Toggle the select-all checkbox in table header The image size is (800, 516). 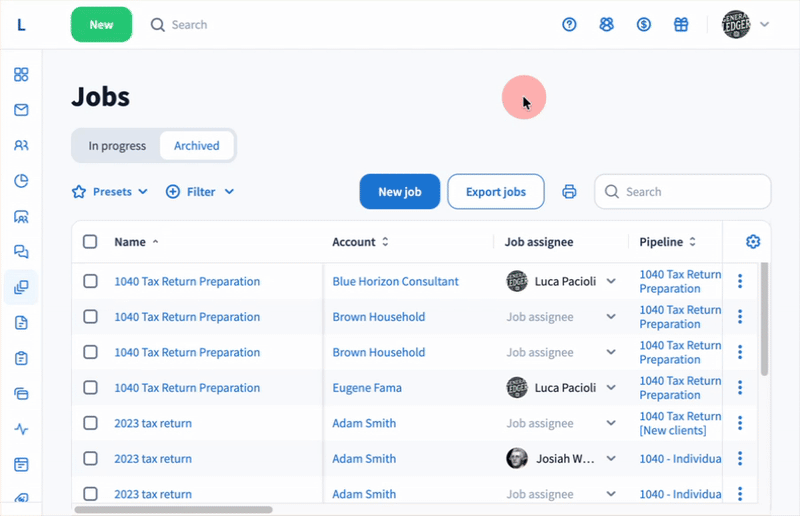[91, 242]
